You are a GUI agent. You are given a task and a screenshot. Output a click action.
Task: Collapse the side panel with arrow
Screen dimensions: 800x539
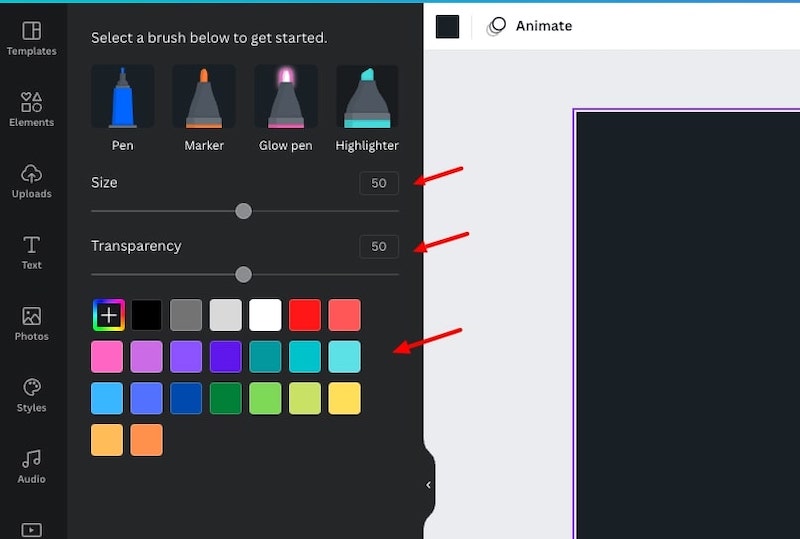pyautogui.click(x=429, y=485)
